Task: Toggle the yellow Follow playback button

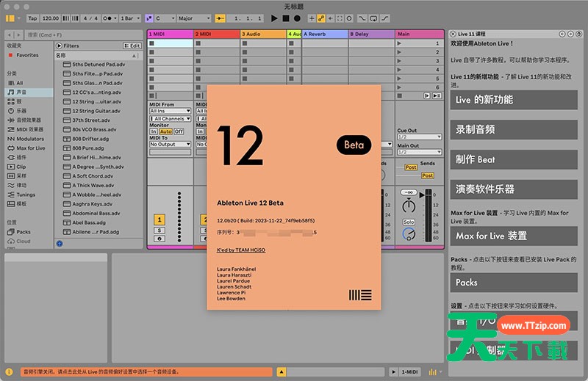Action: coord(220,18)
